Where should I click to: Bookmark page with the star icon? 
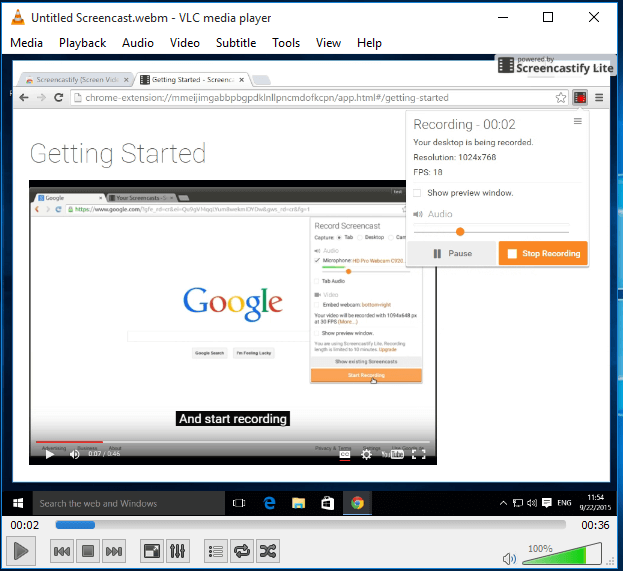click(561, 98)
